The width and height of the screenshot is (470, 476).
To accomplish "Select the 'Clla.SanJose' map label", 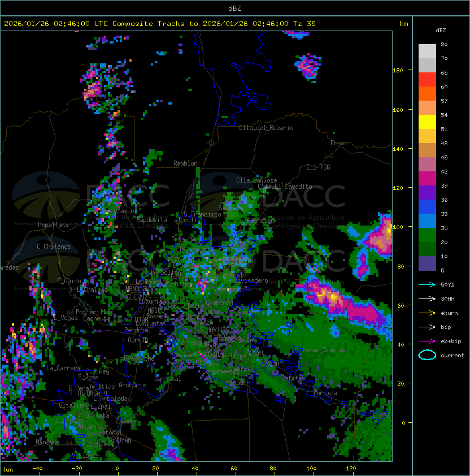I will [x=256, y=180].
